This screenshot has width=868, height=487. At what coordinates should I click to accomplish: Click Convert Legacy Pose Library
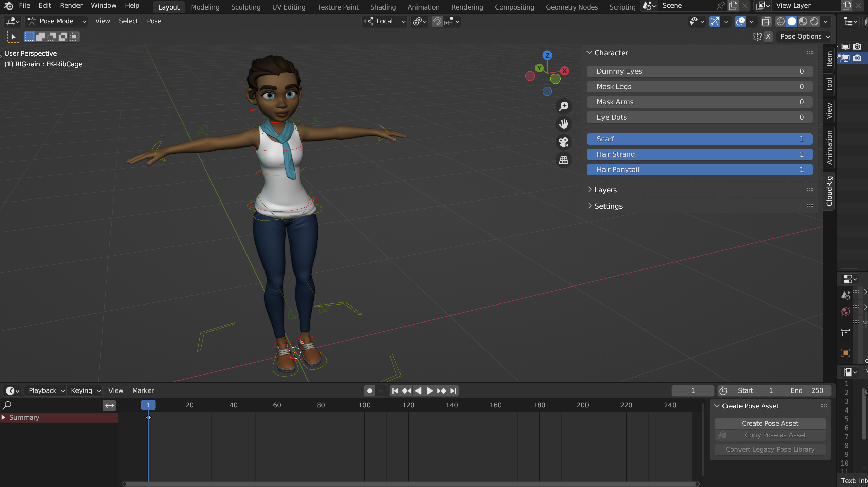click(770, 449)
